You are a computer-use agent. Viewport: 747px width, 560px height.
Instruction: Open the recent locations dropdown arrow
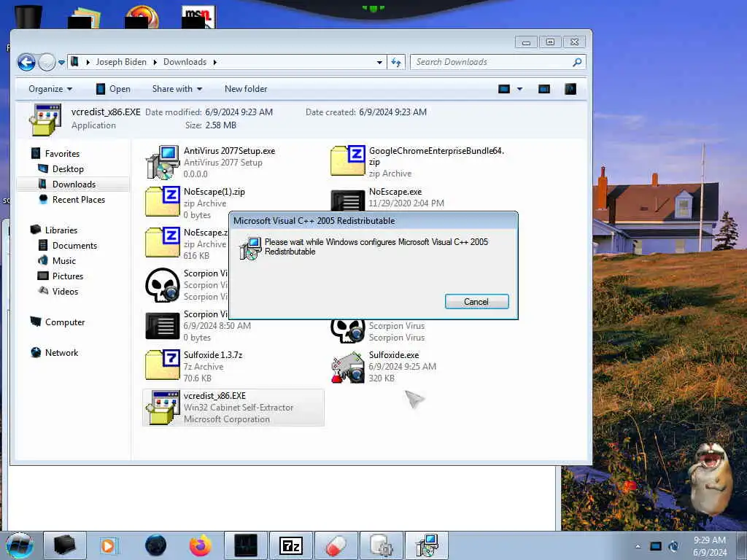point(61,63)
